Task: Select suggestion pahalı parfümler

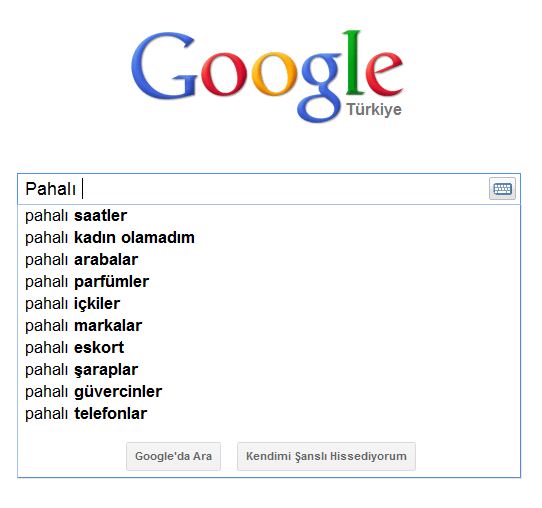Action: 269,282
